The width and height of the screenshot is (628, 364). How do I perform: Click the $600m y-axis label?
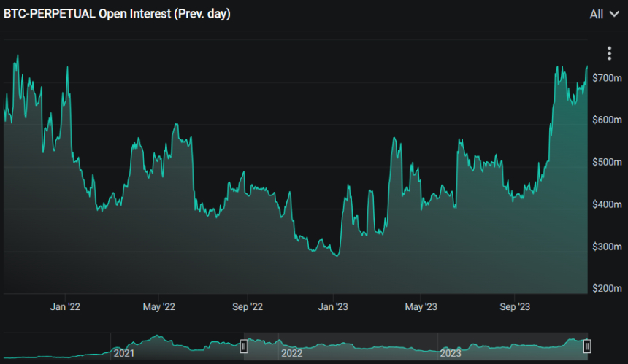(608, 120)
